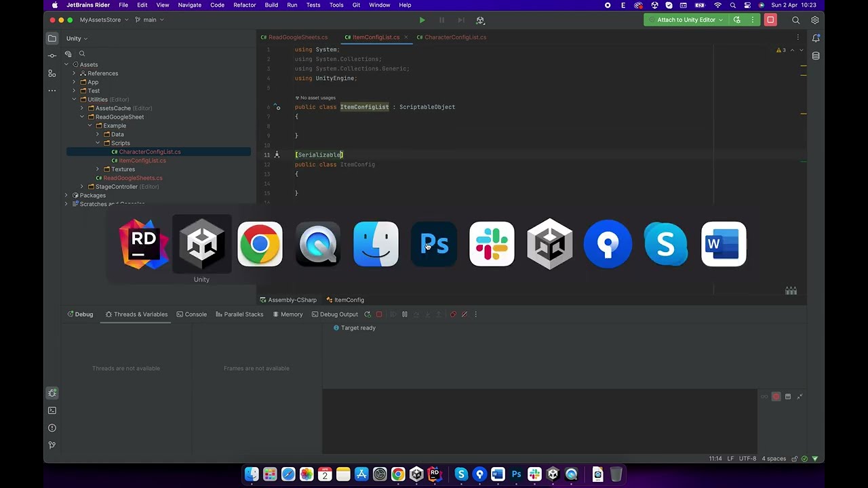Open the Explorer tool window folder icon
This screenshot has height=488, width=868.
click(52, 39)
